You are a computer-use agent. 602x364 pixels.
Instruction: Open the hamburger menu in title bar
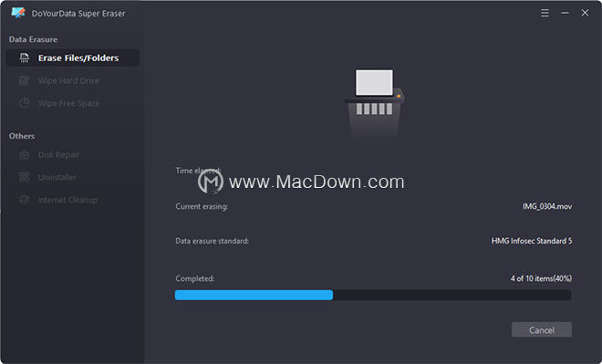pos(545,13)
